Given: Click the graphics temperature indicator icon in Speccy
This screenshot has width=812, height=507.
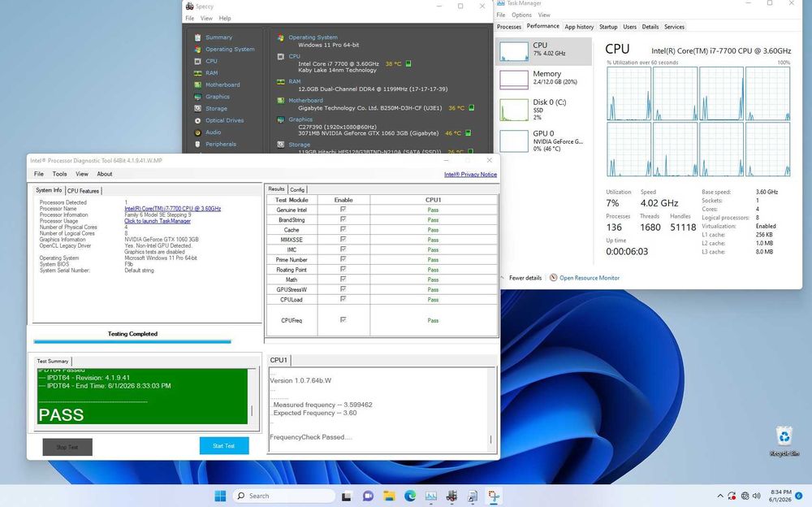Looking at the screenshot, I should (468, 133).
